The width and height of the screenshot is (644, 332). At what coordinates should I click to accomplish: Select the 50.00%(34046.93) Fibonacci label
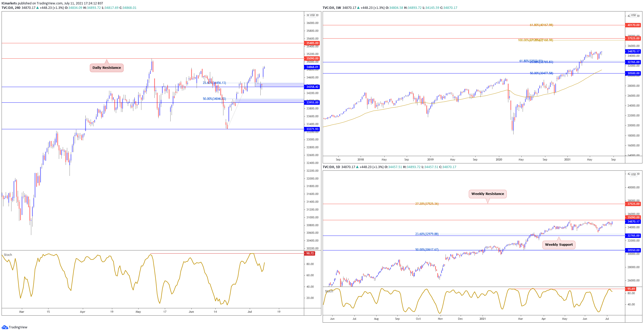pyautogui.click(x=214, y=99)
